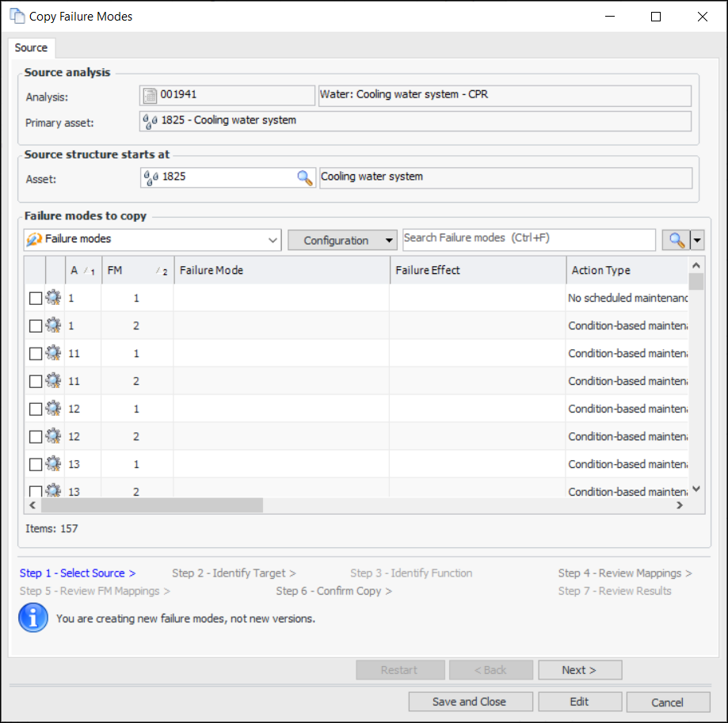The width and height of the screenshot is (728, 723).
Task: Click into the Search Failure modes field
Action: coord(528,238)
